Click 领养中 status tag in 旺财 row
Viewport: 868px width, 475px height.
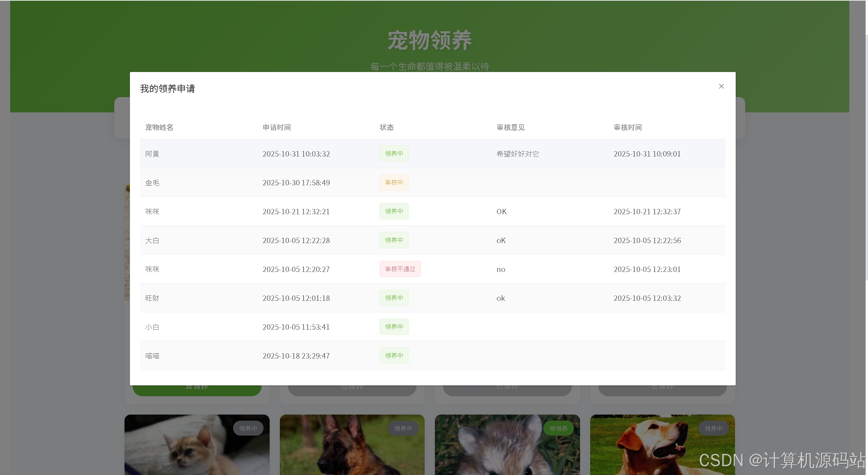click(x=394, y=298)
